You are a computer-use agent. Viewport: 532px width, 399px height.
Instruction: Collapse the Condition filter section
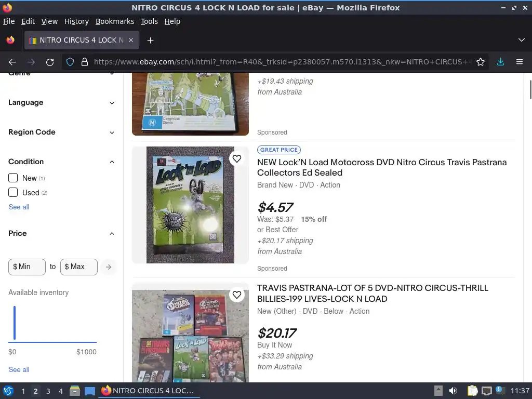coord(61,162)
